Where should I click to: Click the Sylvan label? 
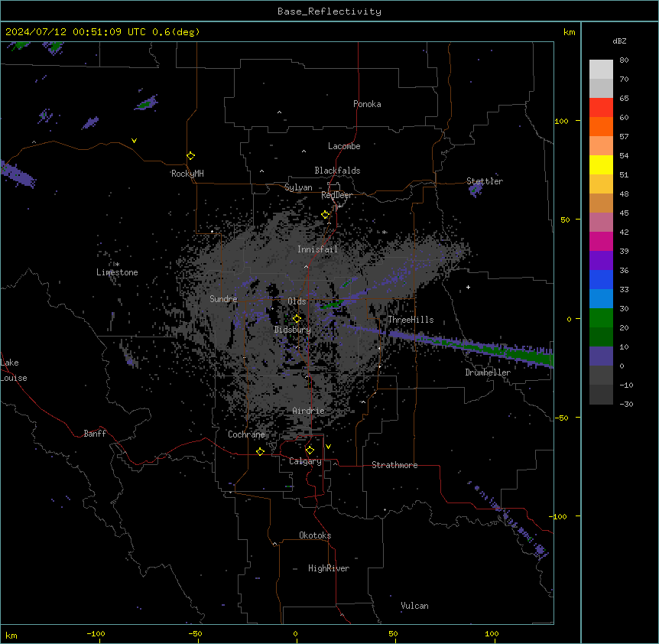[298, 187]
